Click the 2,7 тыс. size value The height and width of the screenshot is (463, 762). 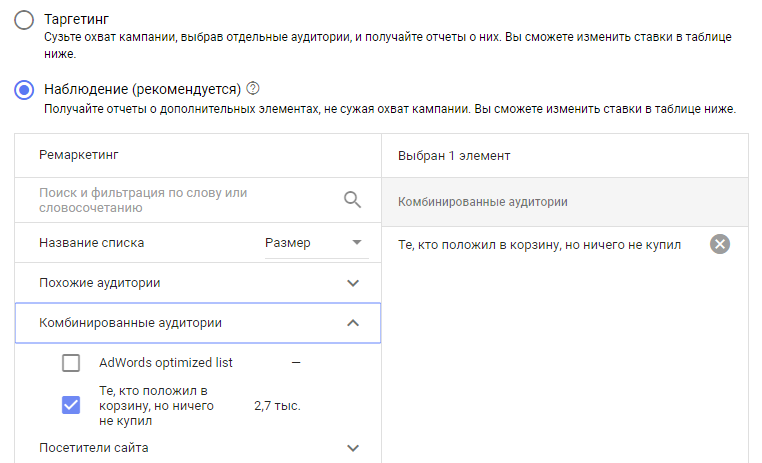[x=278, y=406]
